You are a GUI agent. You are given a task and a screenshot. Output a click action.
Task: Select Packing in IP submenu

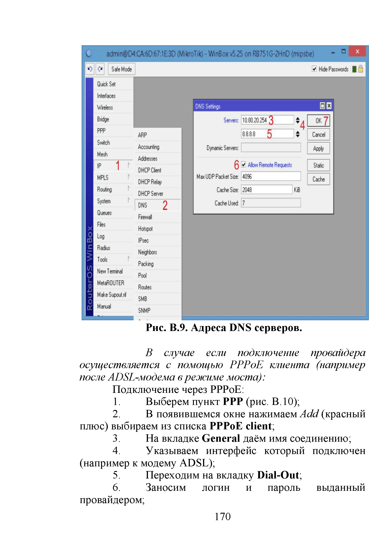[x=158, y=264]
